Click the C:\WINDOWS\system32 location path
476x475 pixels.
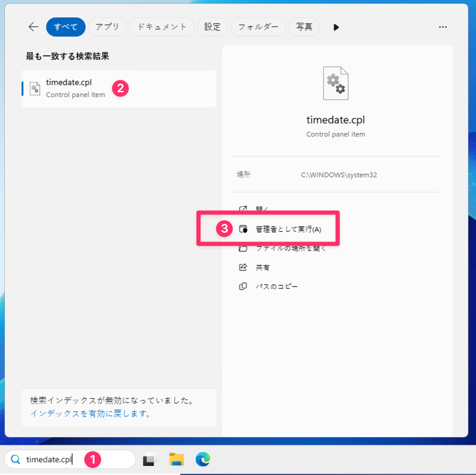coord(339,175)
